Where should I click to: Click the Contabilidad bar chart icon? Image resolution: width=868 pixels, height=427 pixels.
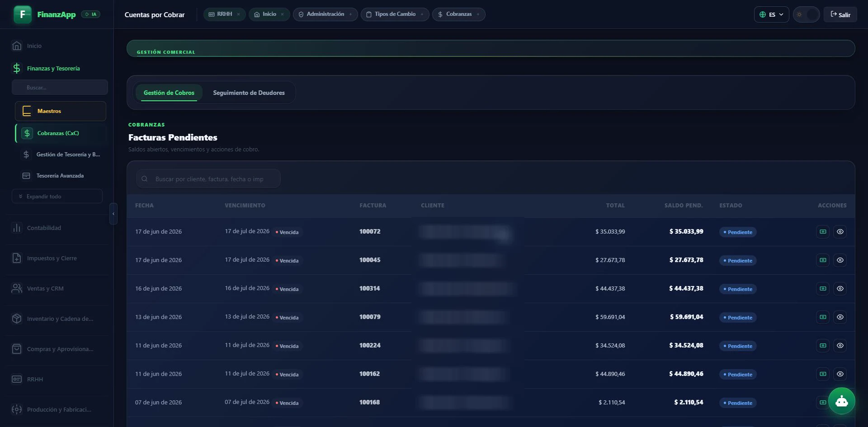(x=17, y=228)
